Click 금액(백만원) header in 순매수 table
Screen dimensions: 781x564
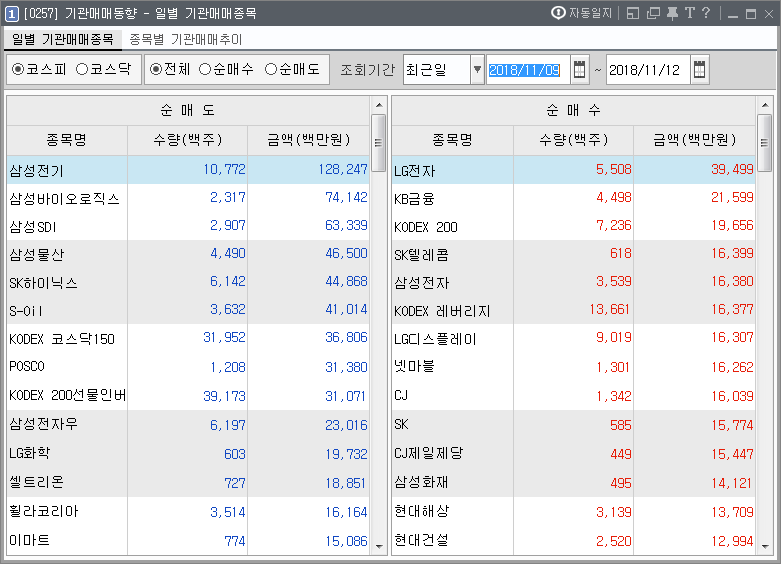[694, 140]
